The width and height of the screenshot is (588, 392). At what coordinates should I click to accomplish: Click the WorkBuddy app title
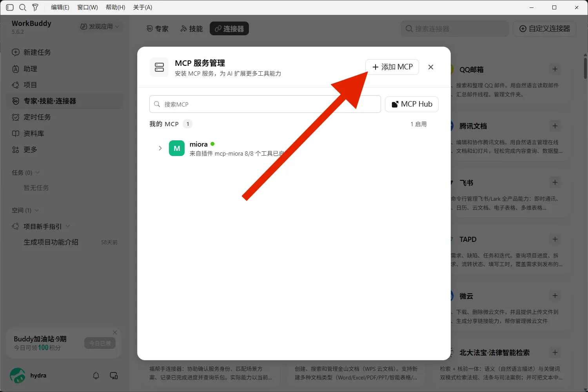click(31, 23)
